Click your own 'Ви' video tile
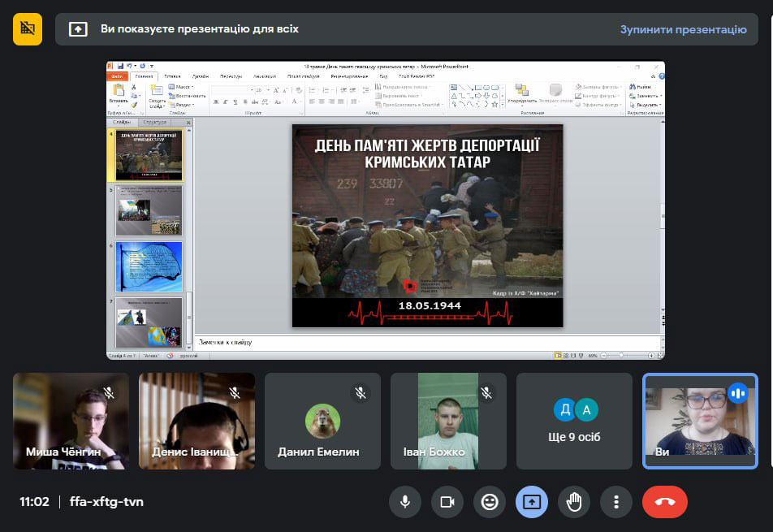Image resolution: width=773 pixels, height=532 pixels. pyautogui.click(x=700, y=421)
